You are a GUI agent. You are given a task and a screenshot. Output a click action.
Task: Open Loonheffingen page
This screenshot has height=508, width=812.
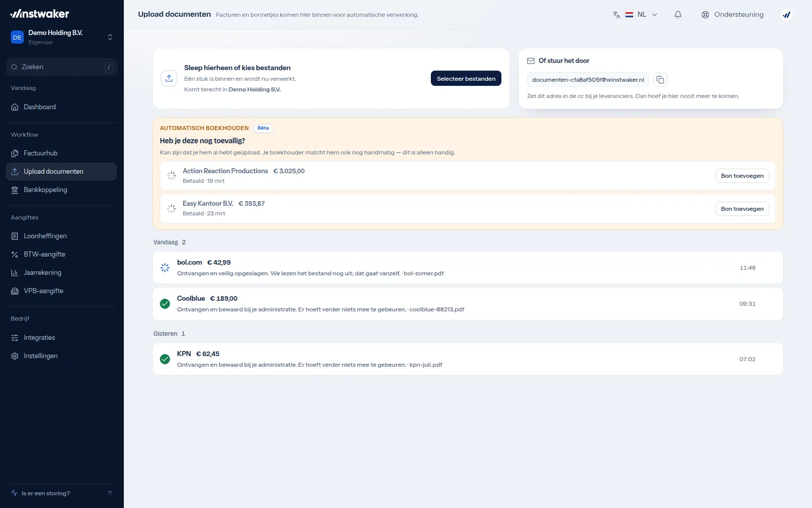(61, 236)
